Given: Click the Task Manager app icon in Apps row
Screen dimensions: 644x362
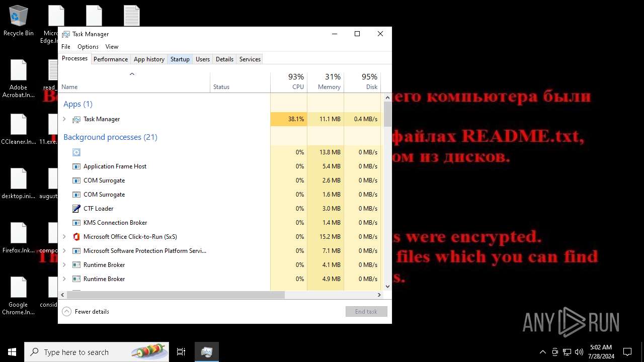Looking at the screenshot, I should 76,119.
